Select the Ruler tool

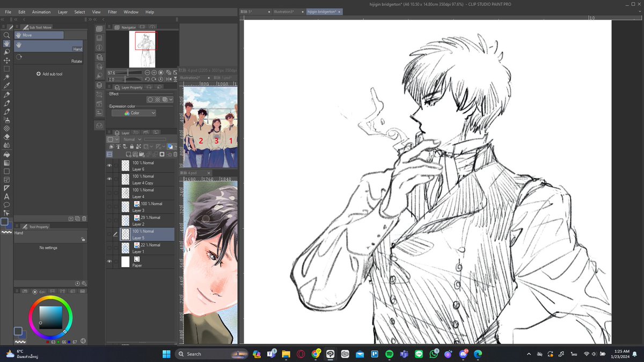[6, 188]
